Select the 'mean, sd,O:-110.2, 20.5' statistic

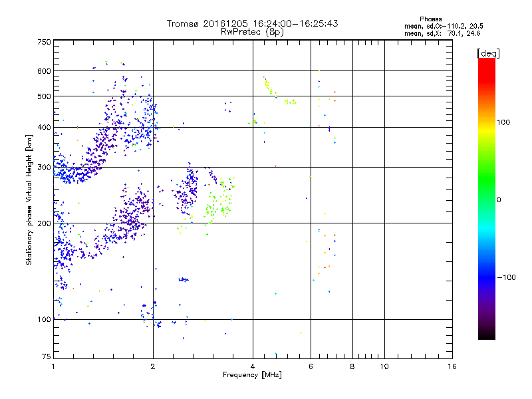point(444,26)
